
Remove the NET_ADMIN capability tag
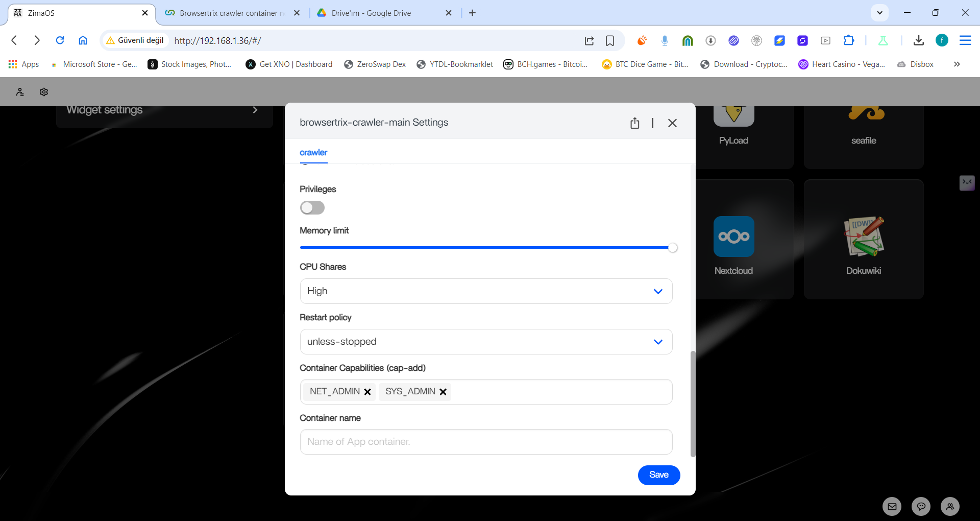pyautogui.click(x=367, y=392)
